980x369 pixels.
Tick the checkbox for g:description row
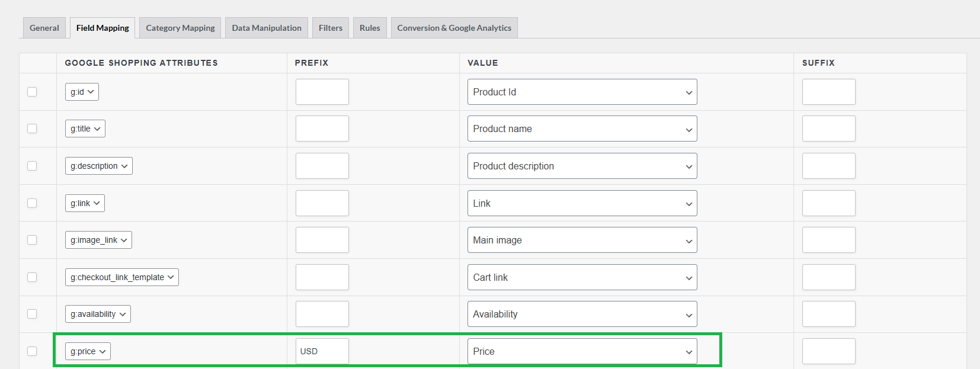coord(32,166)
